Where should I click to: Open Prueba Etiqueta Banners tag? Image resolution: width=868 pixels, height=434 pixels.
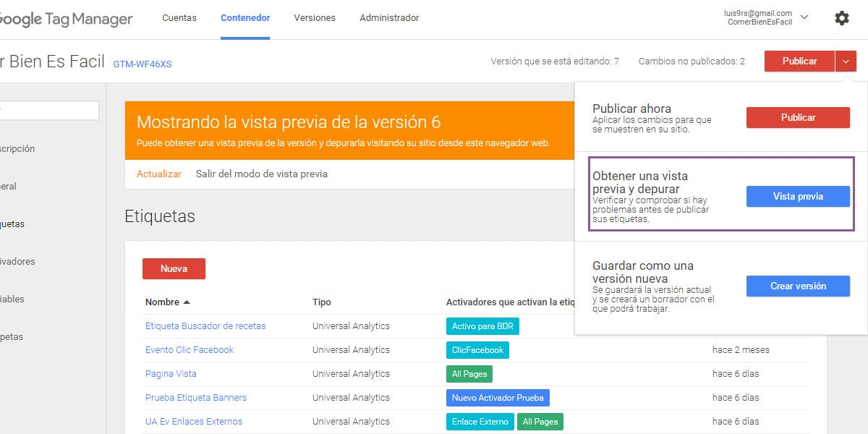click(x=196, y=398)
